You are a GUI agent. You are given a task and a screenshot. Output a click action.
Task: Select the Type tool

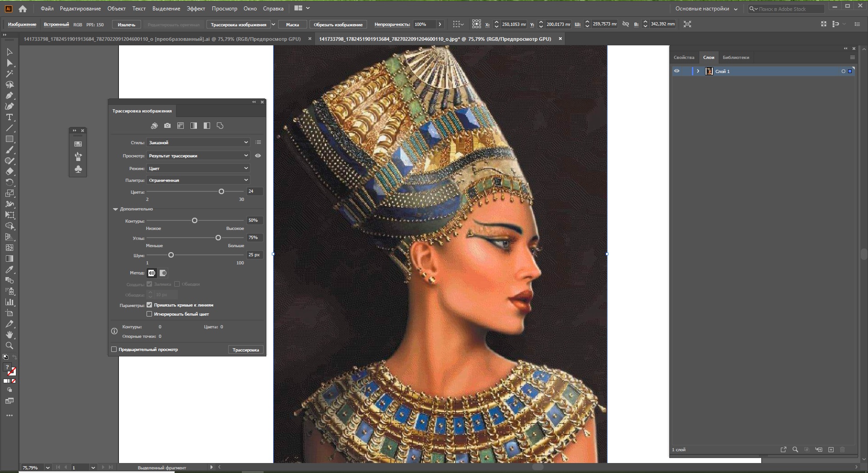pos(9,117)
